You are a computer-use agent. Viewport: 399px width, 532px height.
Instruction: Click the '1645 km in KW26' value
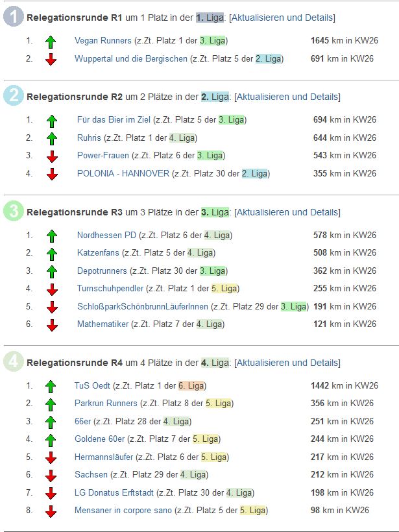pyautogui.click(x=344, y=41)
